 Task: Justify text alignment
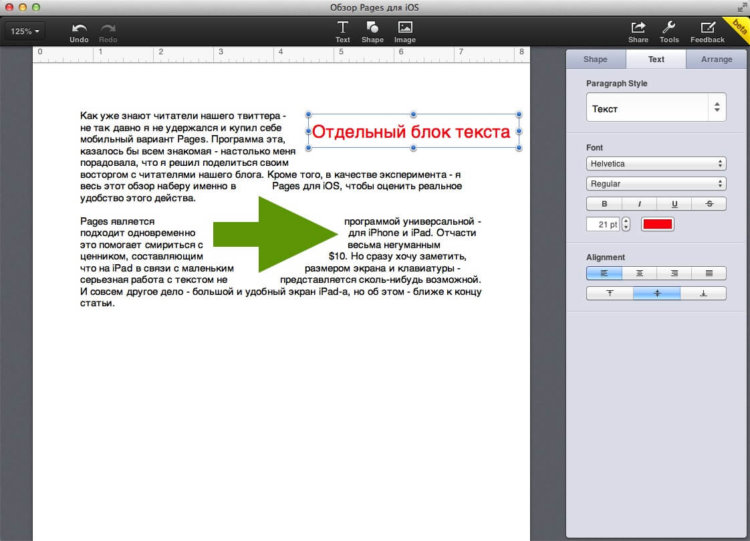pyautogui.click(x=709, y=273)
